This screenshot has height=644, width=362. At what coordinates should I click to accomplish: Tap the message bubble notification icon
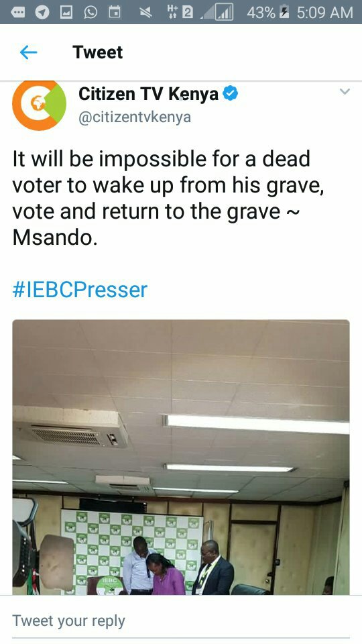pos(17,12)
